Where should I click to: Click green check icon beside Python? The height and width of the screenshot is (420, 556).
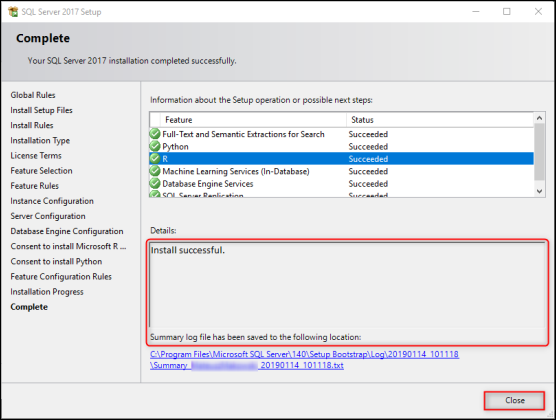coord(155,146)
